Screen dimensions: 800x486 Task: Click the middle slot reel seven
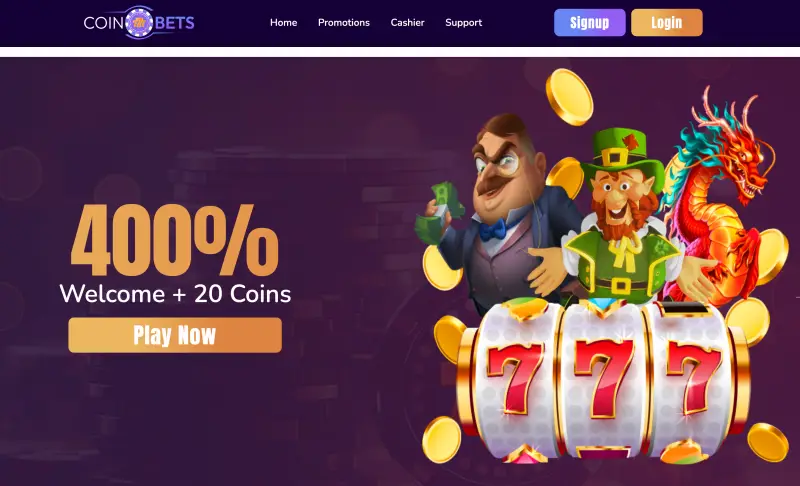pyautogui.click(x=604, y=378)
